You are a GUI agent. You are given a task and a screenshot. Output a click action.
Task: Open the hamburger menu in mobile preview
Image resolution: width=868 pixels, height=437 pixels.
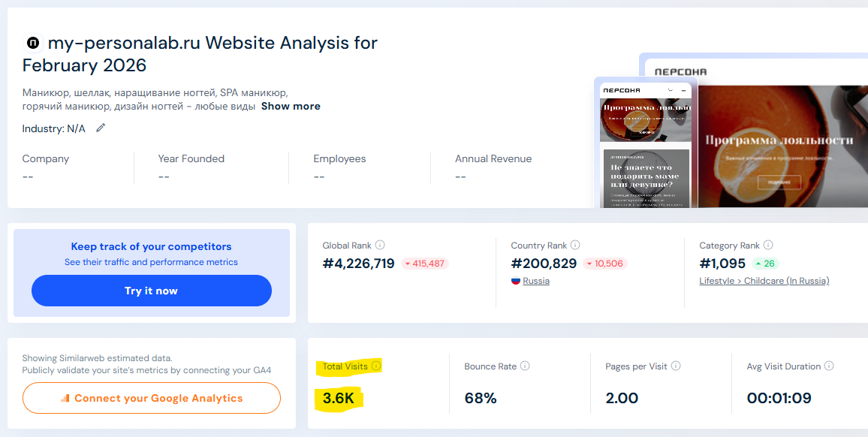[683, 90]
